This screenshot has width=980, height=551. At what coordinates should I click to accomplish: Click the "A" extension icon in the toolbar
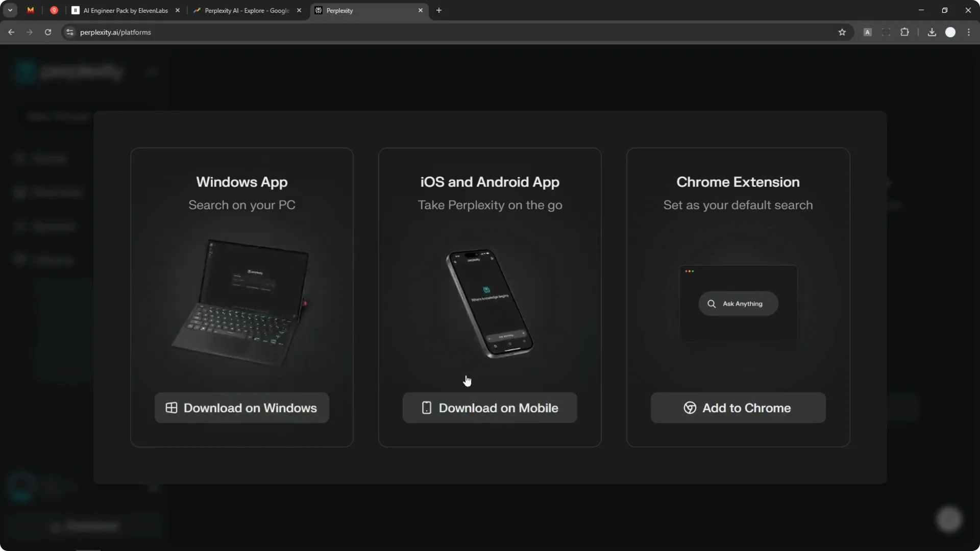(867, 32)
